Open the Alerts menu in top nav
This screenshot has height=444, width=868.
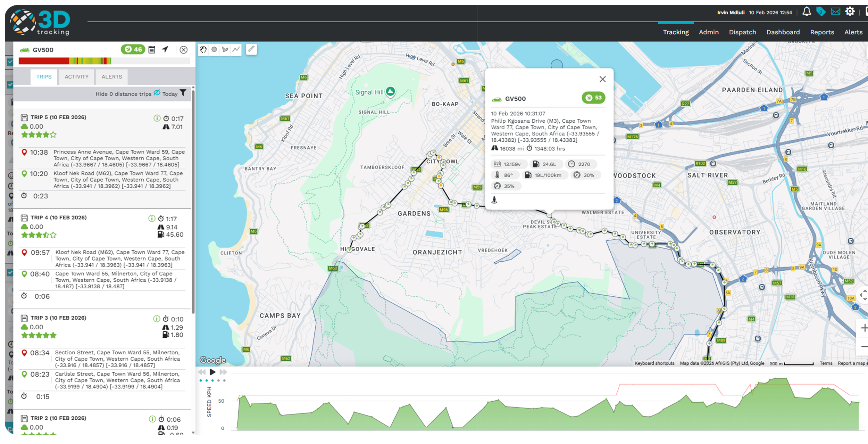point(853,32)
